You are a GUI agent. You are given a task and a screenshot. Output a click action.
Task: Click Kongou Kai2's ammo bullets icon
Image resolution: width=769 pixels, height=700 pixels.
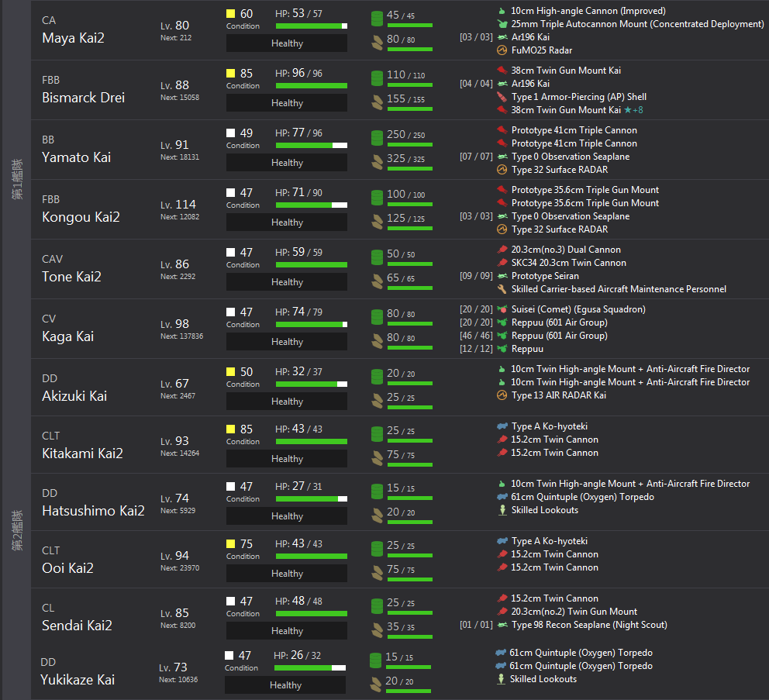[377, 222]
